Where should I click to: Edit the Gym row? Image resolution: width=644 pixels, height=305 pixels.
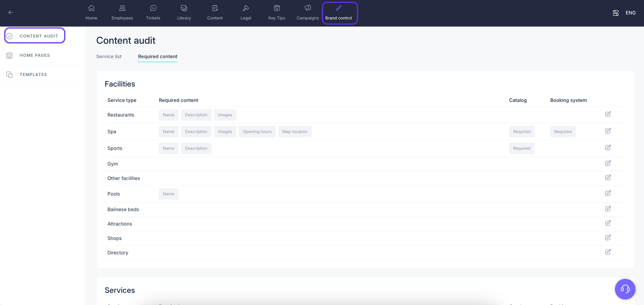[608, 163]
